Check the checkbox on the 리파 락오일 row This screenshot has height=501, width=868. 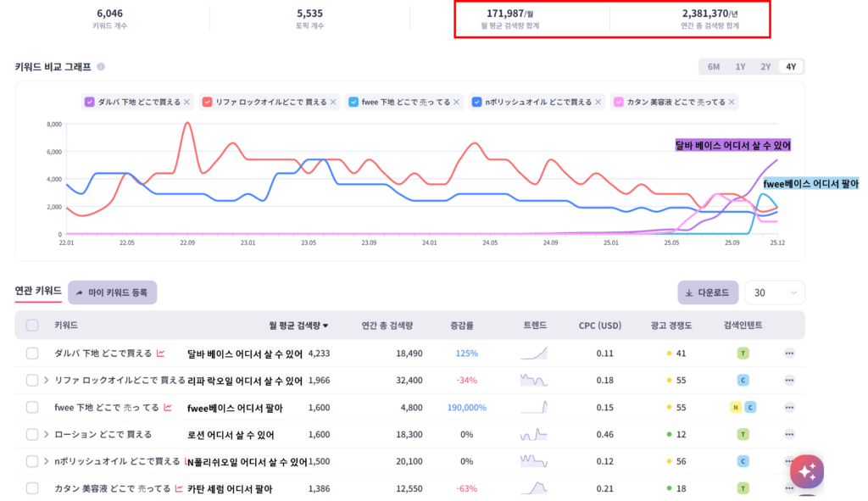[x=31, y=381]
